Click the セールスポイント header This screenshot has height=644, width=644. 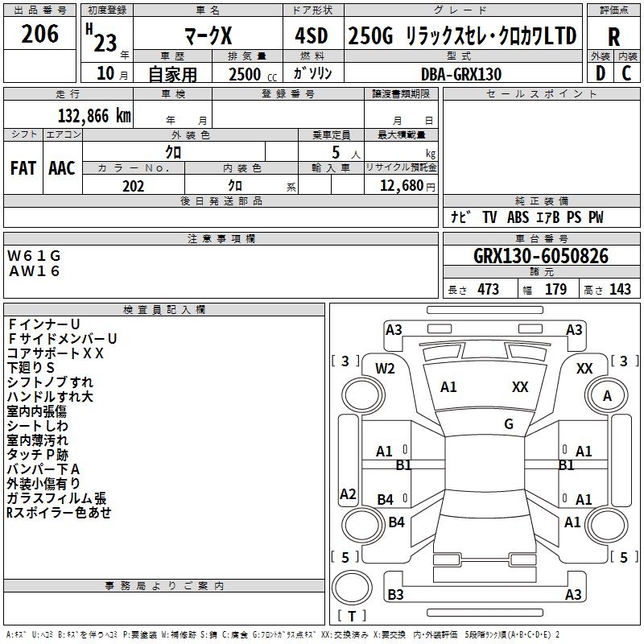541,93
